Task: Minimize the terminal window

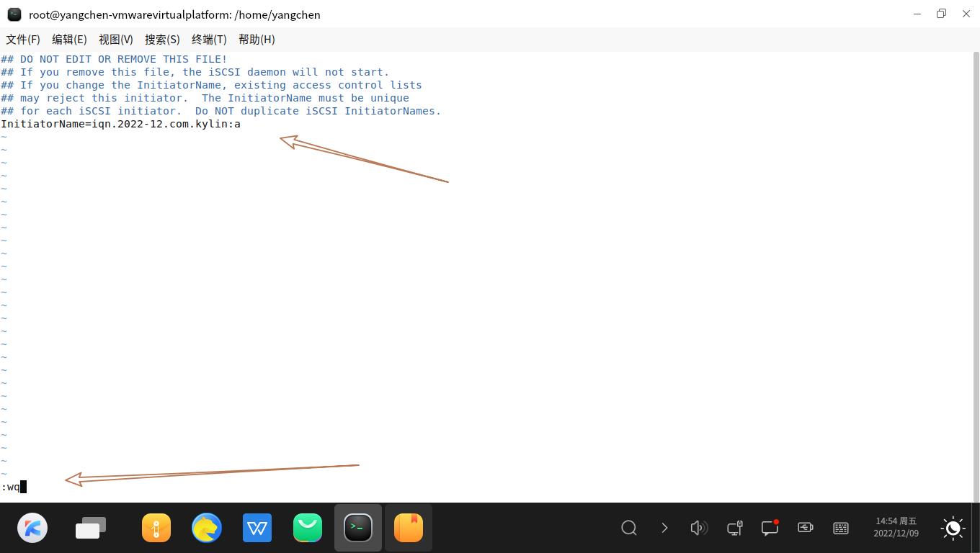Action: [x=917, y=14]
